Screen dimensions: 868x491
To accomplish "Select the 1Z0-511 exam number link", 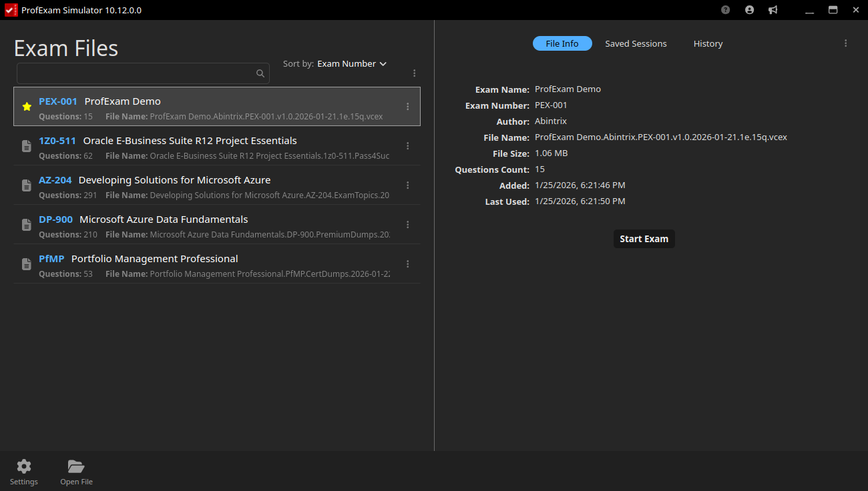I will coord(57,141).
